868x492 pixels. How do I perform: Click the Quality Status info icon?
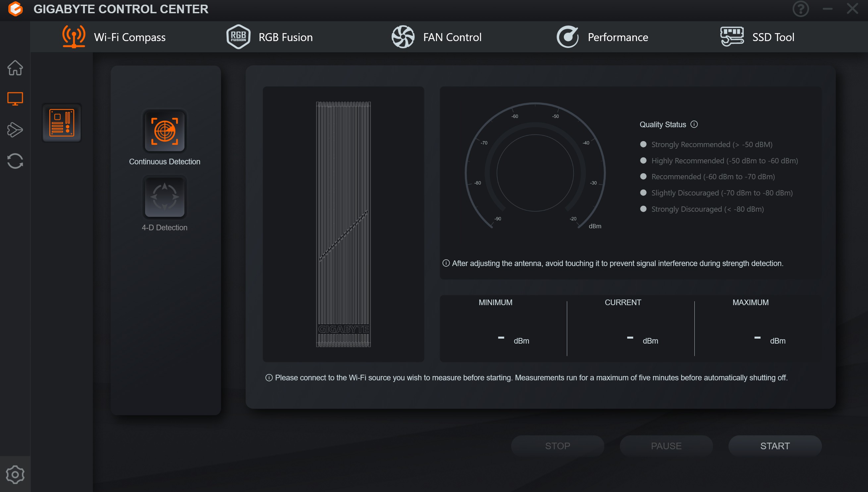coord(694,124)
